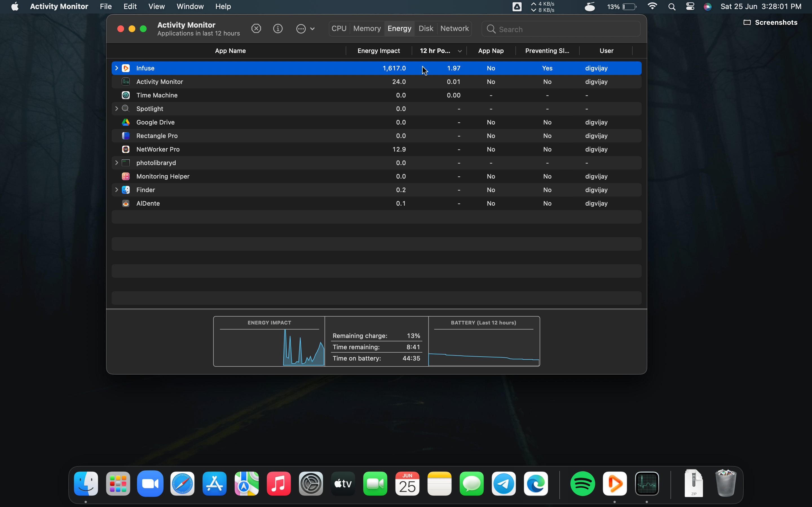Click the stop process X icon

(256, 29)
